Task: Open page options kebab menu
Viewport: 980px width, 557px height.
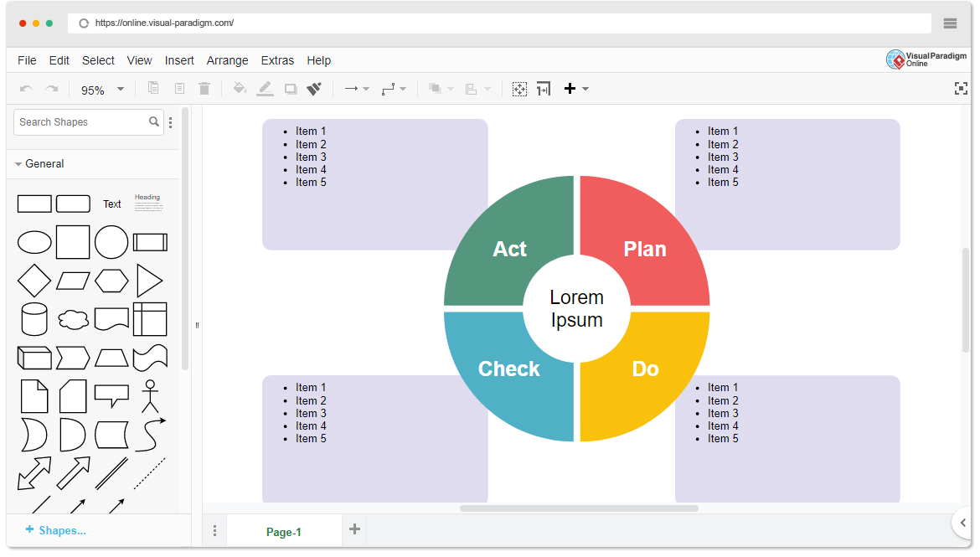Action: pyautogui.click(x=215, y=531)
